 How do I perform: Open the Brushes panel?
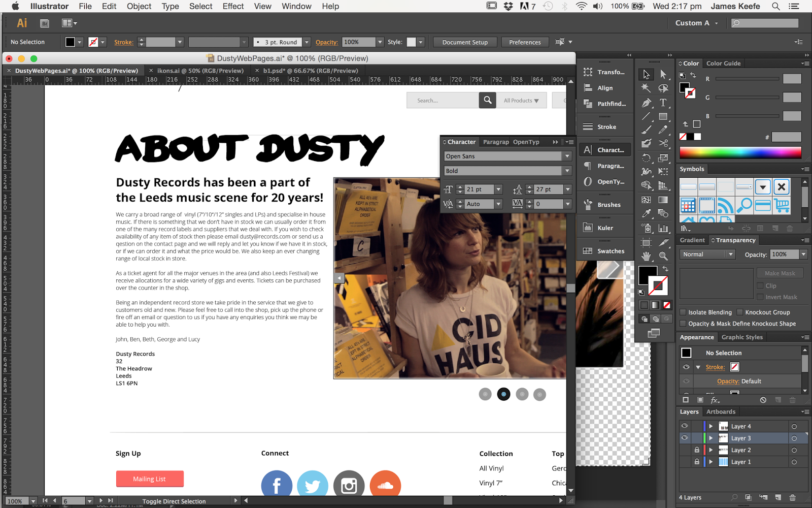(x=605, y=205)
